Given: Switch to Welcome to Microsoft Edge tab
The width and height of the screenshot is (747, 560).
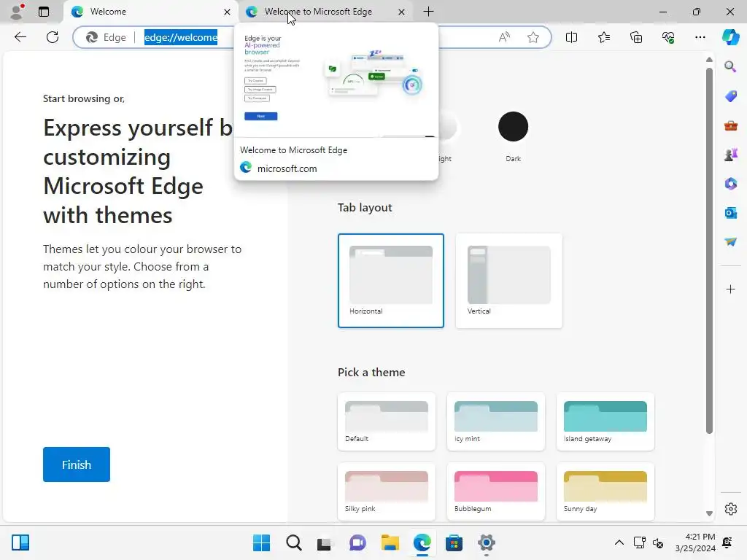Looking at the screenshot, I should (325, 12).
